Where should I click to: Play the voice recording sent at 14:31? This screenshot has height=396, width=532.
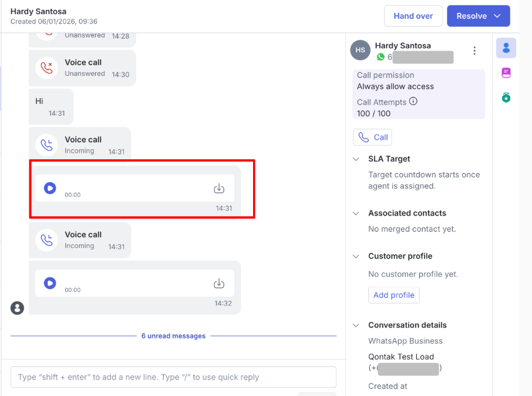(x=50, y=188)
